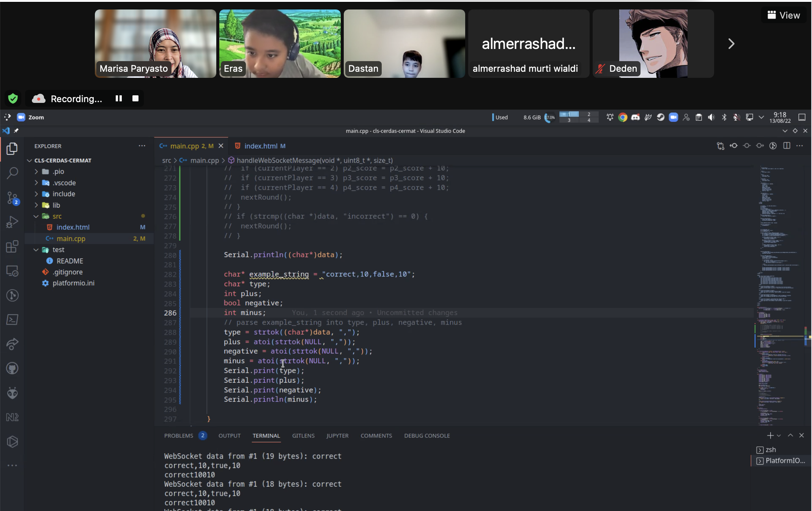
Task: Open Source Control view with 2 changes
Action: pos(12,198)
